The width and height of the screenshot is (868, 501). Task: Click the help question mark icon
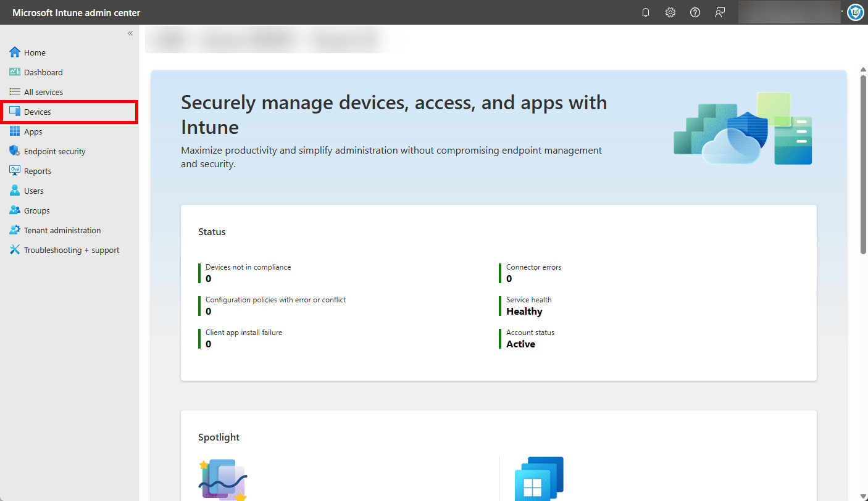point(695,12)
